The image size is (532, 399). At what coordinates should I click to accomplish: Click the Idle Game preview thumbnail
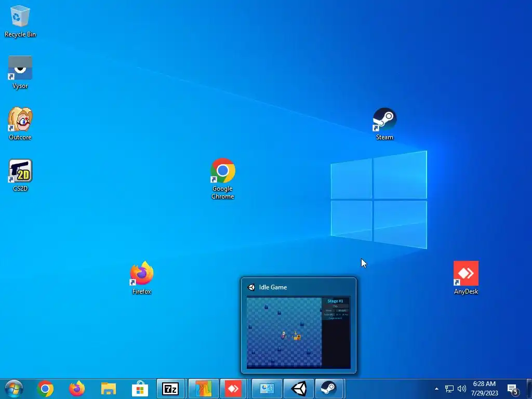(299, 332)
